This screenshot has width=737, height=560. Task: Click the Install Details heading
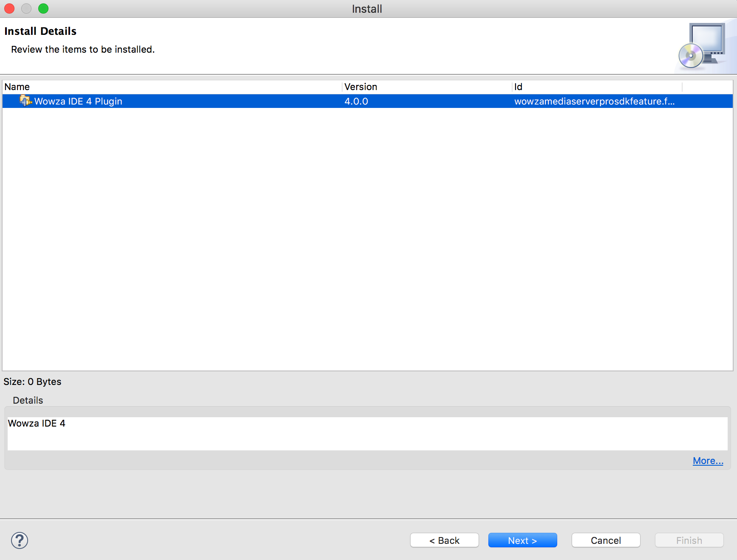pyautogui.click(x=40, y=31)
